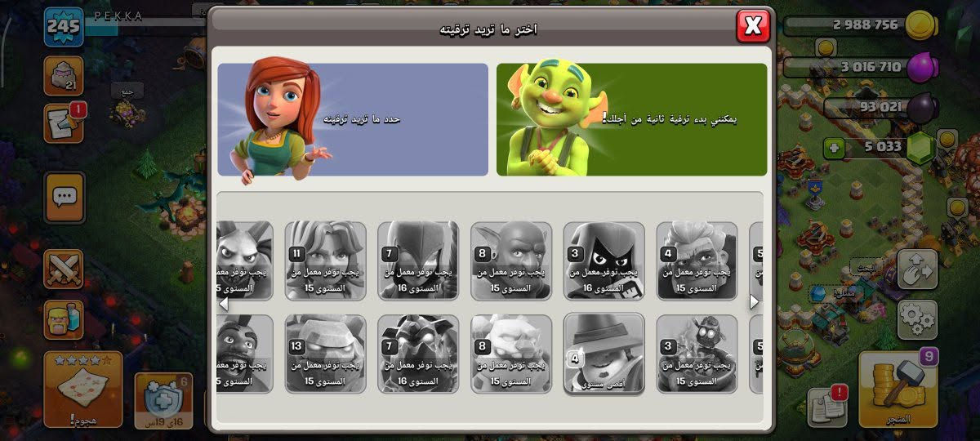Viewport: 980px width, 441px height.
Task: Open the settings gears button
Action: pyautogui.click(x=917, y=319)
